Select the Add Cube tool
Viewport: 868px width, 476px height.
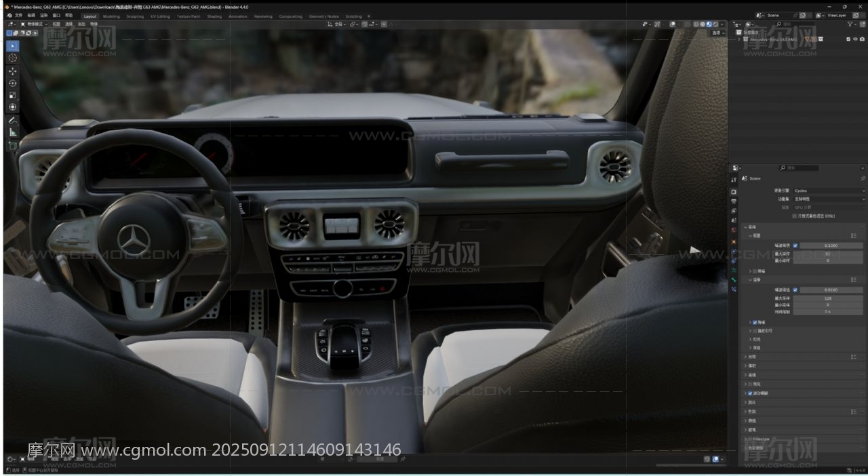pyautogui.click(x=13, y=146)
